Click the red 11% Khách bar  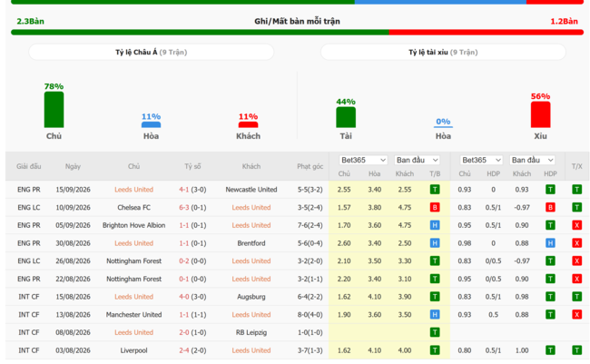coord(249,124)
